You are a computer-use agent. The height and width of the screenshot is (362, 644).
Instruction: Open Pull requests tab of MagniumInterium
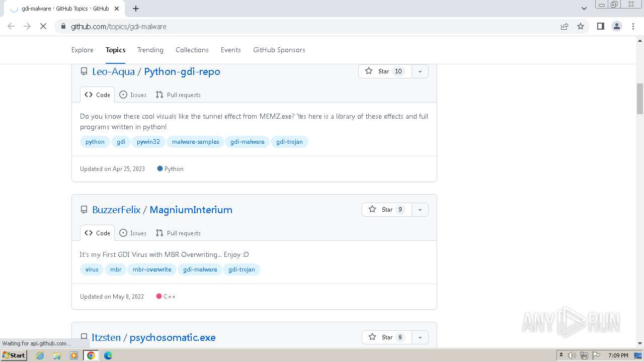[178, 233]
